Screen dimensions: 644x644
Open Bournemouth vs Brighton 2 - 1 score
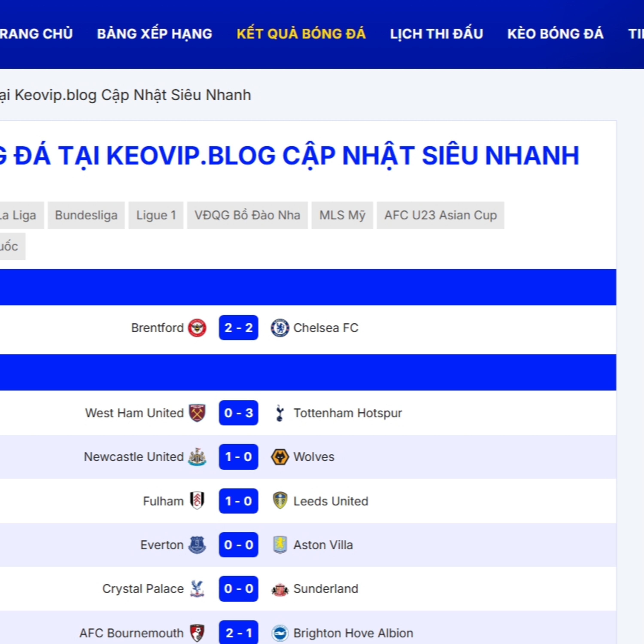(238, 632)
